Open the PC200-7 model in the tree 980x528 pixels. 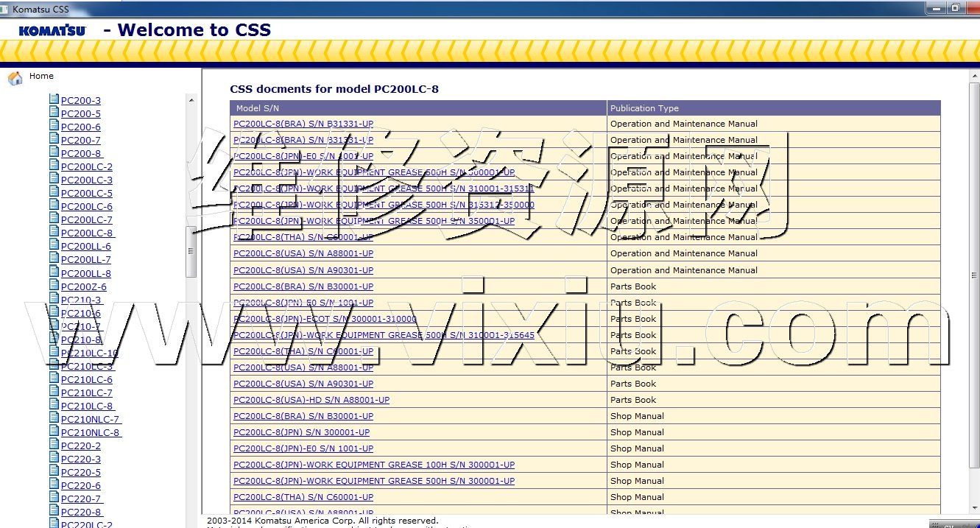(80, 141)
